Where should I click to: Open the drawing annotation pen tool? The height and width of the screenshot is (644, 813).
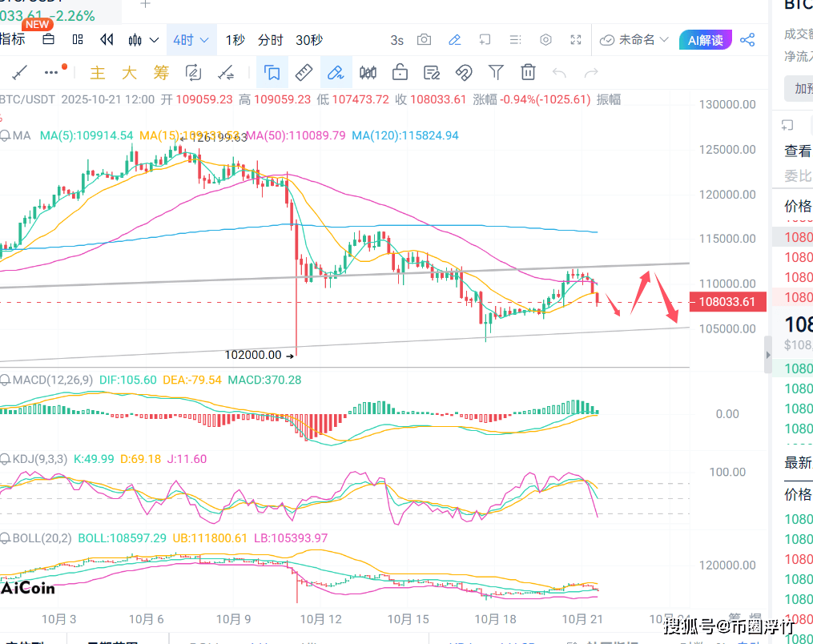[455, 39]
